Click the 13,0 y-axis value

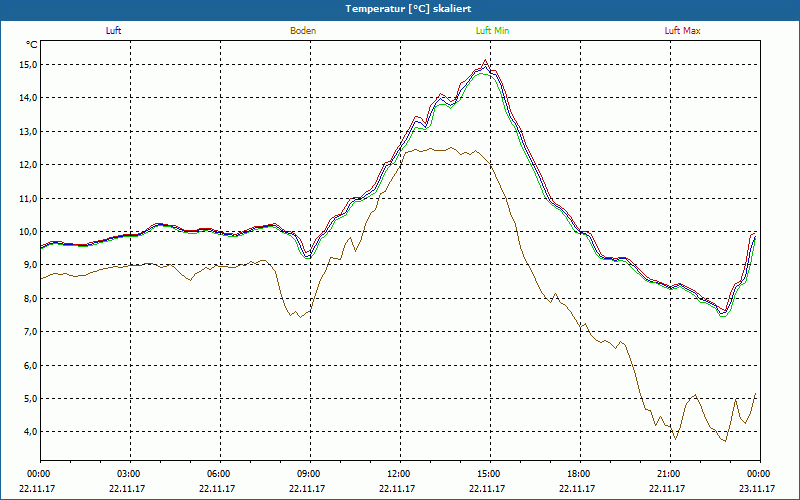click(x=29, y=131)
